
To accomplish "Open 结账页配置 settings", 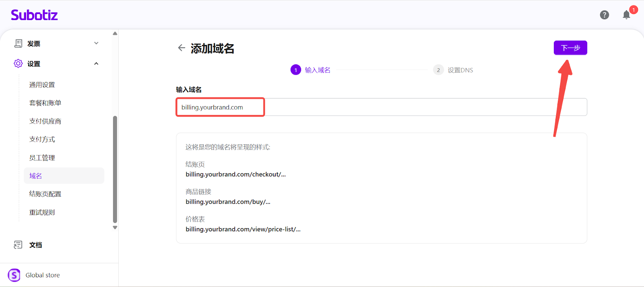I will coord(45,194).
